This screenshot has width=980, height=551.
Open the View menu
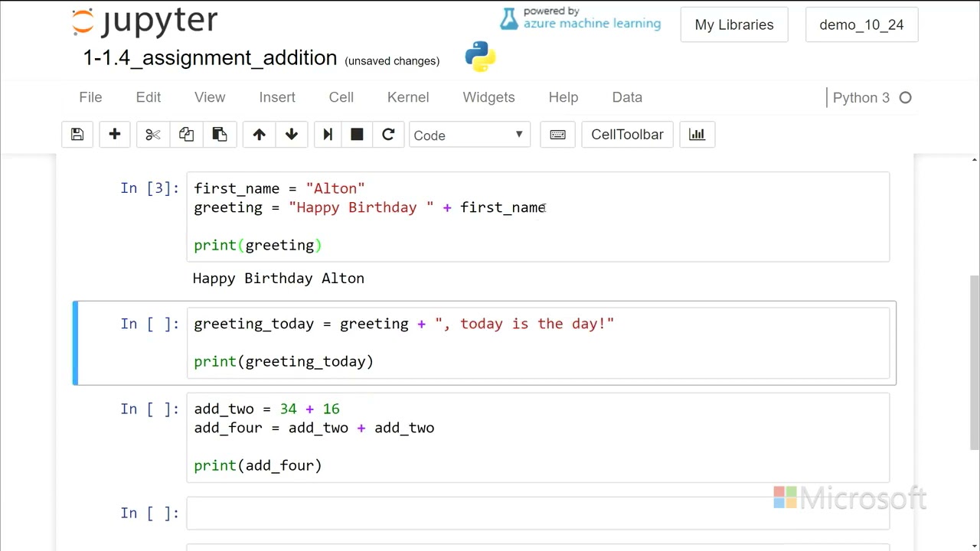pos(210,97)
